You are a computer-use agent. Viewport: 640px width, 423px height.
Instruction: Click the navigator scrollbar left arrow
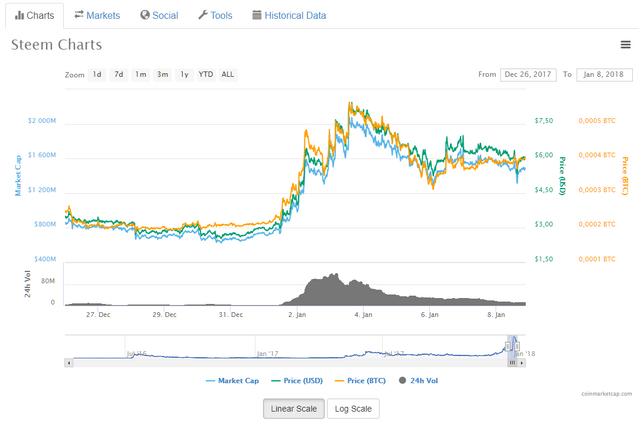pyautogui.click(x=69, y=363)
